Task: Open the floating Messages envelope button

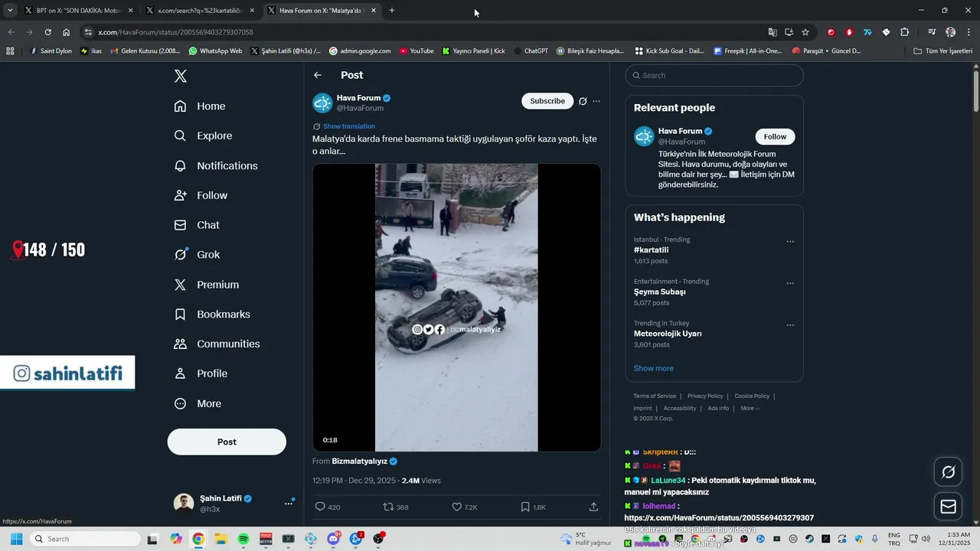Action: (948, 507)
